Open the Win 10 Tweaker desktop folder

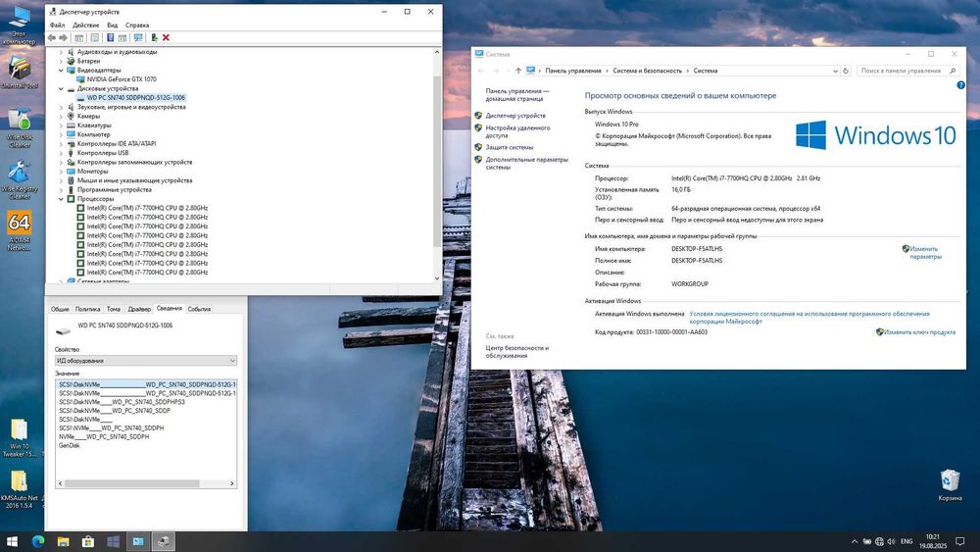[x=19, y=438]
